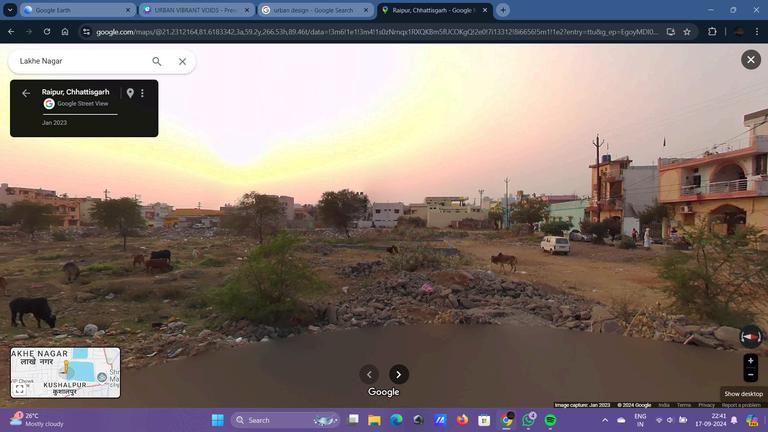This screenshot has width=768, height=432.
Task: Click the install/cast icon in address bar
Action: point(671,32)
